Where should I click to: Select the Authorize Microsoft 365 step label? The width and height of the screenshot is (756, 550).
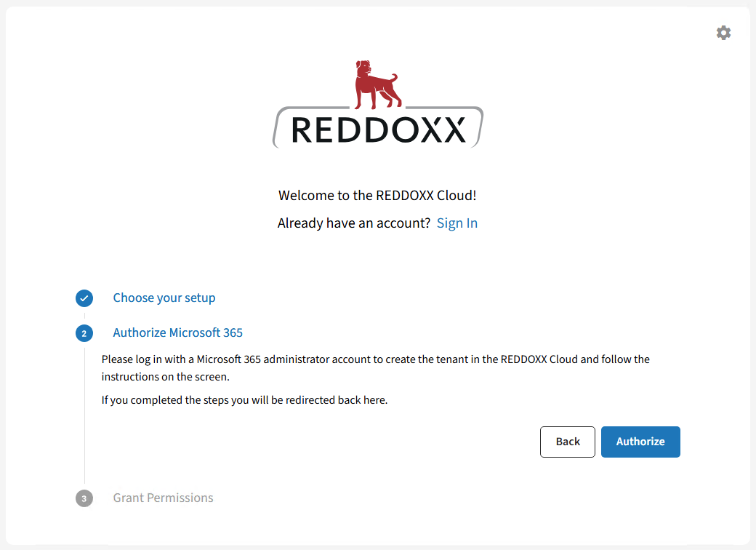tap(177, 332)
